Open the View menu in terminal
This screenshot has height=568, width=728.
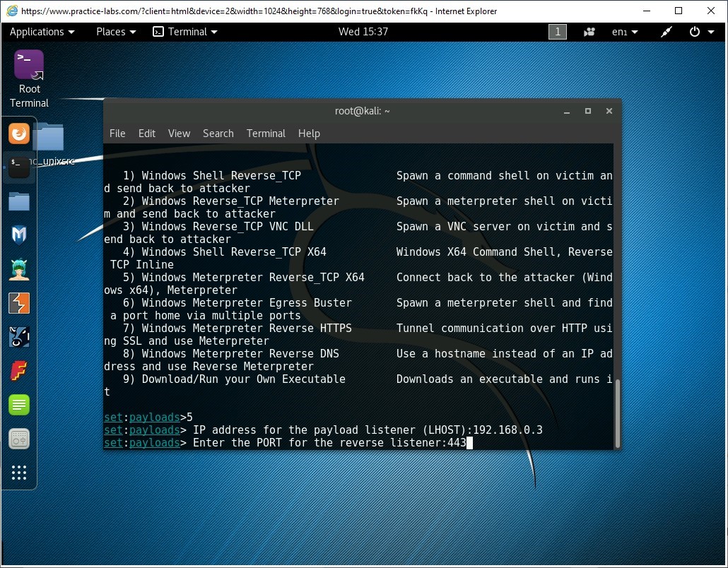(x=179, y=134)
